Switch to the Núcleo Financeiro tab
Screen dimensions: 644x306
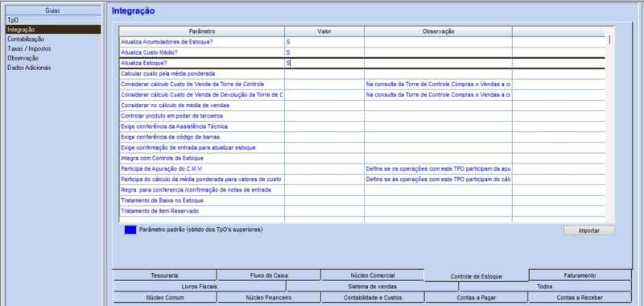pyautogui.click(x=269, y=297)
